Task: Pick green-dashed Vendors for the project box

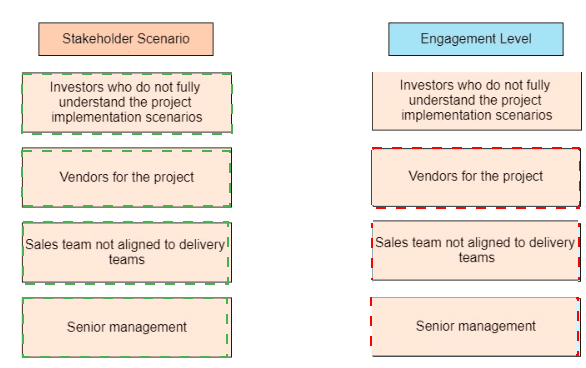Action: [127, 177]
